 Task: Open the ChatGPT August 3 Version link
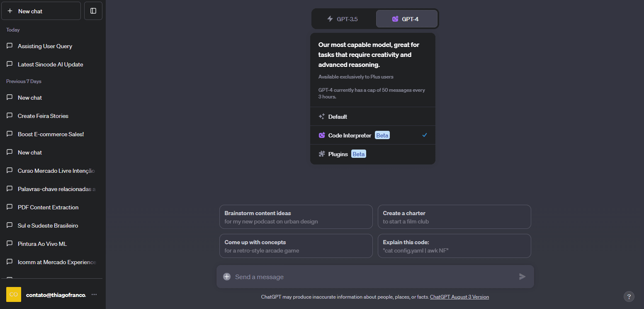[459, 297]
